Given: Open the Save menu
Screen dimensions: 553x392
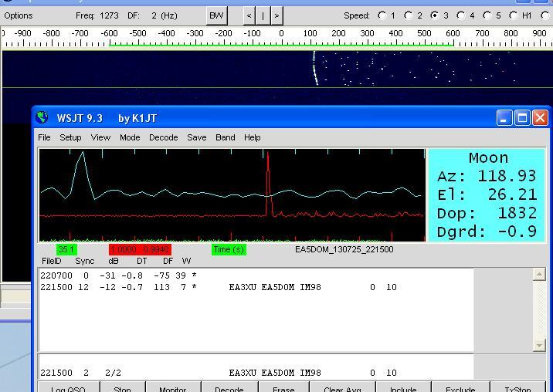Looking at the screenshot, I should click(197, 137).
